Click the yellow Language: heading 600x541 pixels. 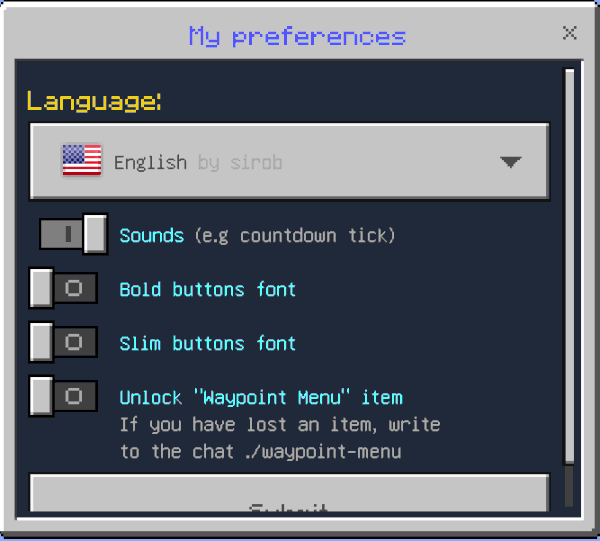(94, 101)
